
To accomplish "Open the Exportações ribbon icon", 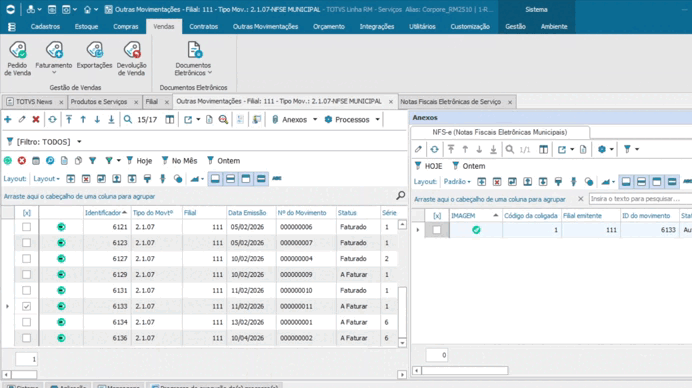I will (x=94, y=55).
